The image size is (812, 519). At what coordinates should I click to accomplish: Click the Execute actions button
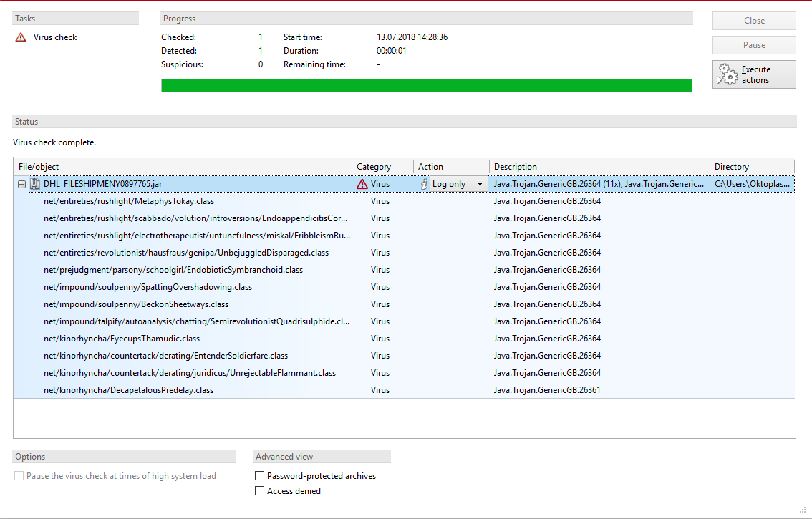point(754,74)
